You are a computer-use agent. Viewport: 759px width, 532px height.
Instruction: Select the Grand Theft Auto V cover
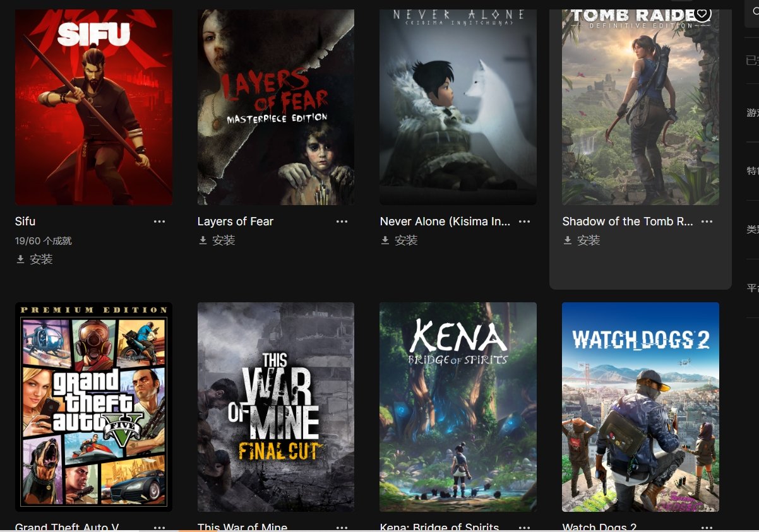pyautogui.click(x=93, y=407)
